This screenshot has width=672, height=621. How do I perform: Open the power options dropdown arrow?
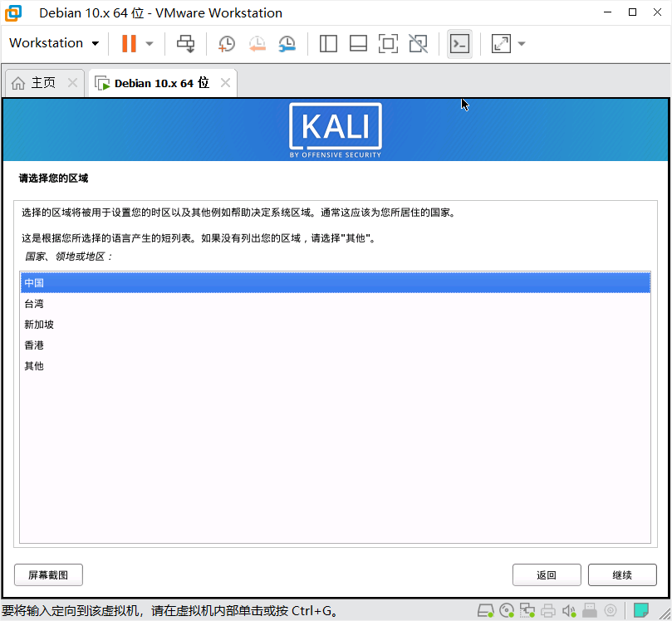[x=150, y=43]
